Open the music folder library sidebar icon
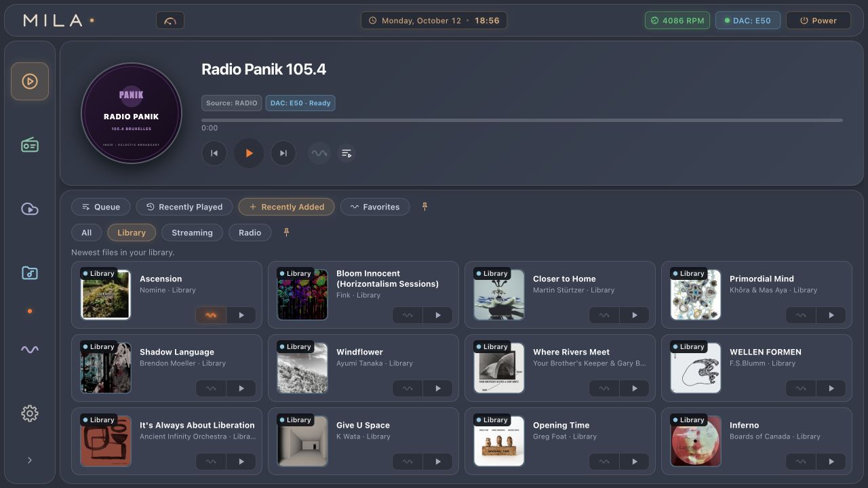 [30, 272]
